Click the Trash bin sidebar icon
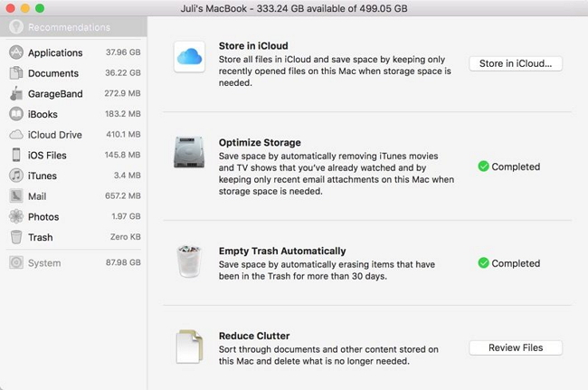588x390 pixels. [x=16, y=237]
